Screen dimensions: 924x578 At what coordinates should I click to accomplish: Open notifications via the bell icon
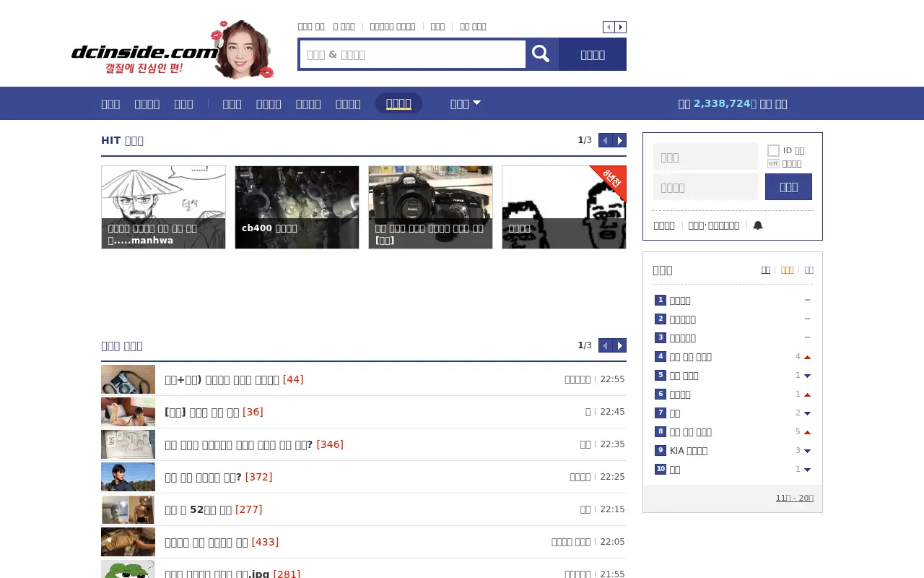[x=758, y=225]
